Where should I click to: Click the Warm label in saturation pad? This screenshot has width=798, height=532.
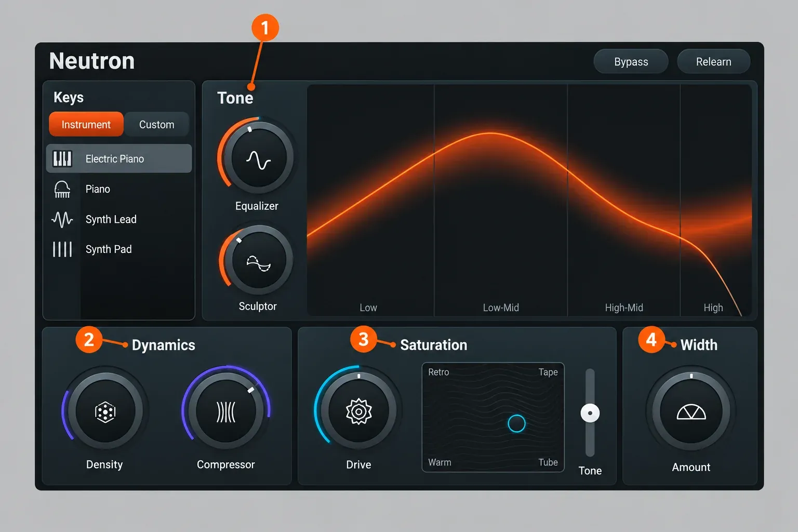click(440, 462)
